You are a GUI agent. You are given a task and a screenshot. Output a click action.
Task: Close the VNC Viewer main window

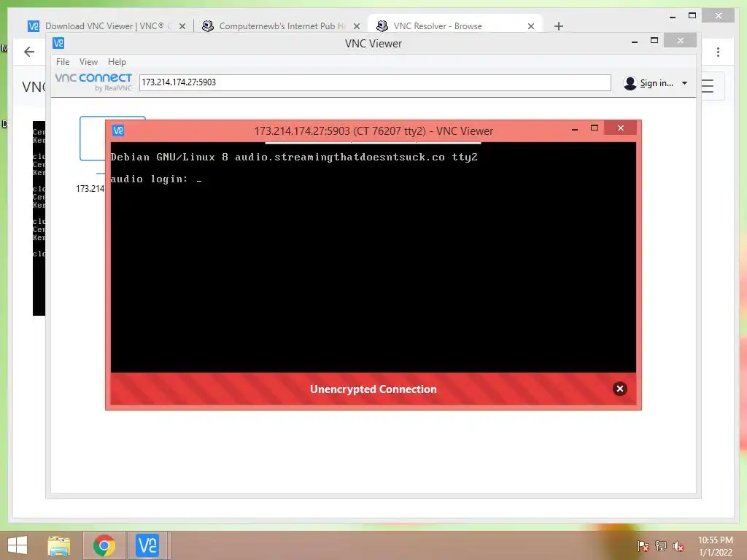(681, 41)
